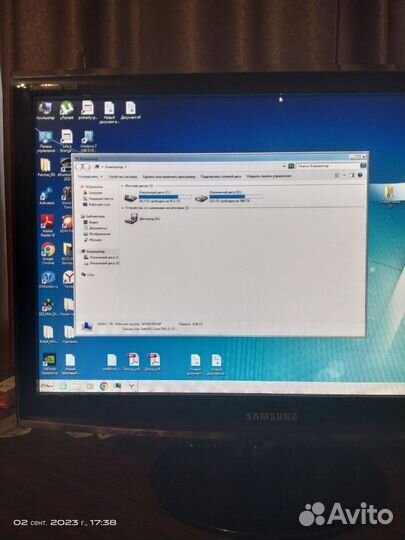Image resolution: width=405 pixels, height=540 pixels.
Task: Open the DVD drive (H:) icon
Action: pyautogui.click(x=131, y=219)
